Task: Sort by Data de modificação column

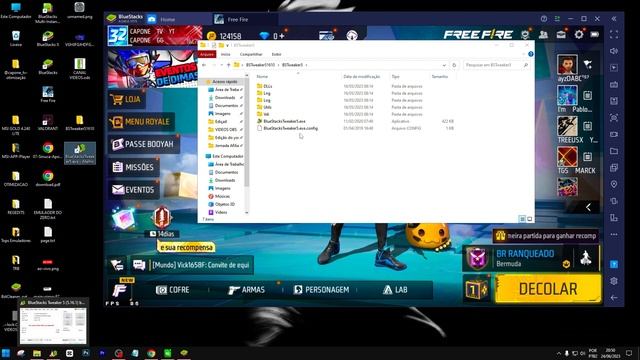Action: point(362,77)
